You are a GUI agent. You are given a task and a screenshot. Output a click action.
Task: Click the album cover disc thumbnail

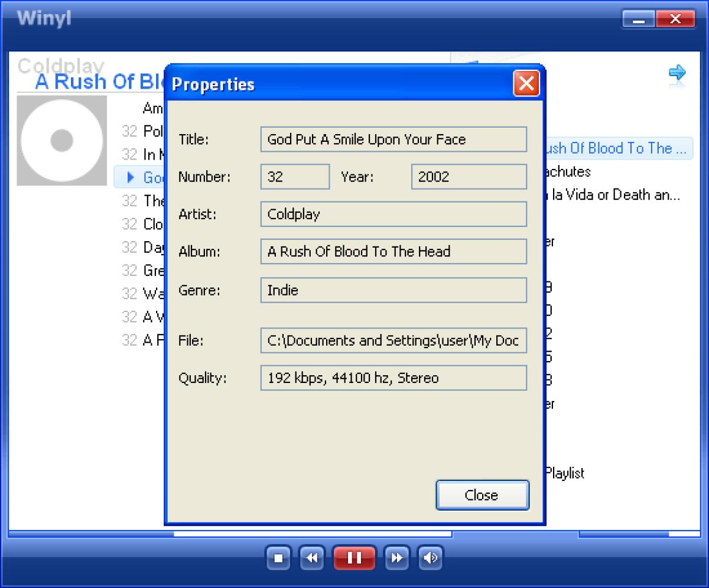61,141
